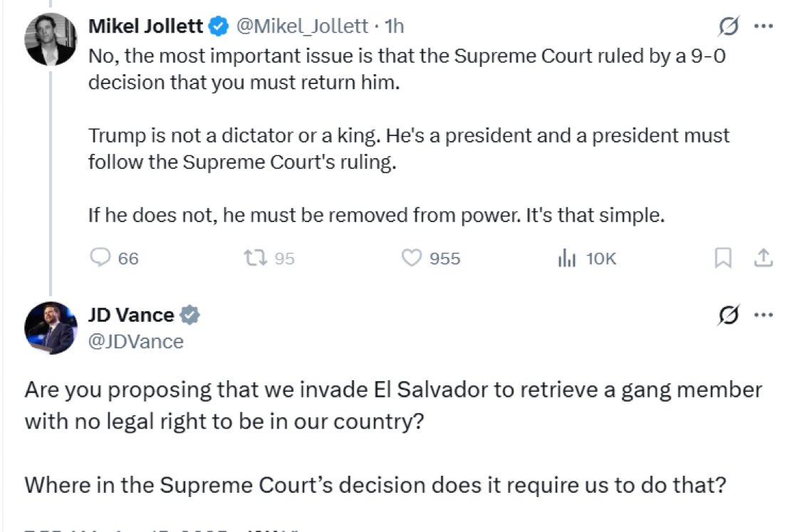The image size is (795, 532).
Task: Expand more options on JD Vance's tweet
Action: pos(763,315)
